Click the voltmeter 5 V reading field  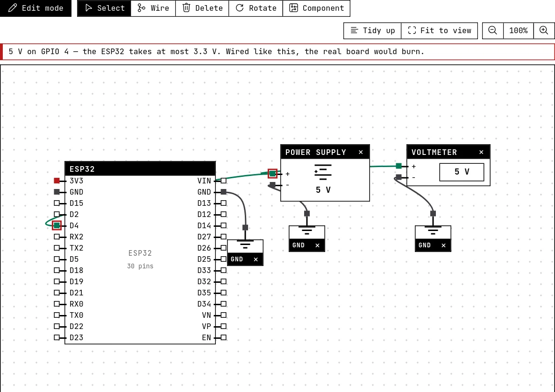tap(462, 172)
